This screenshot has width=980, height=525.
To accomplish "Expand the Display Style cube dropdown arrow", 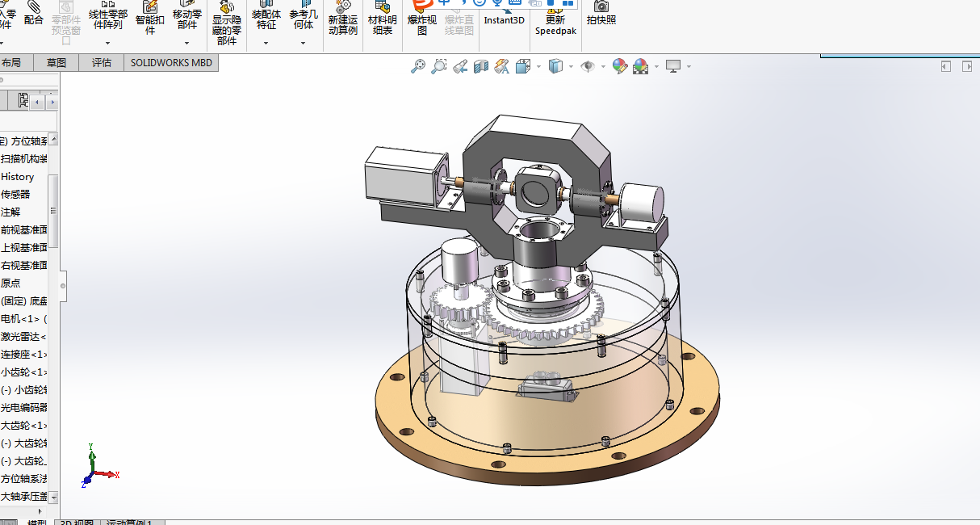I will (x=571, y=66).
